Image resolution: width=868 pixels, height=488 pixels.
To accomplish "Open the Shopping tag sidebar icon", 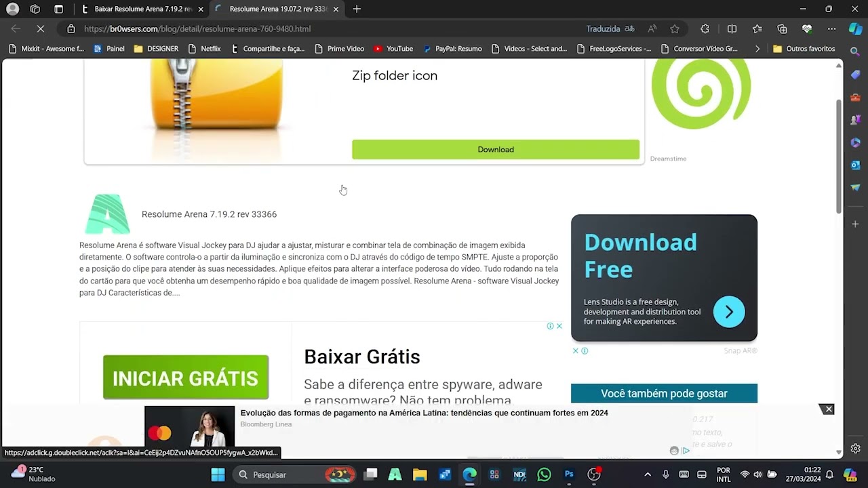I will click(x=855, y=75).
